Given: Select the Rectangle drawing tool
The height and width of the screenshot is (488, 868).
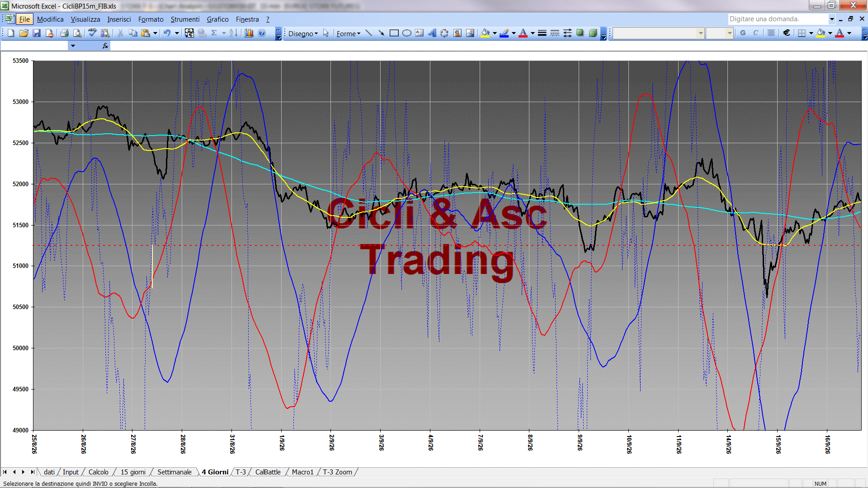Looking at the screenshot, I should 394,33.
